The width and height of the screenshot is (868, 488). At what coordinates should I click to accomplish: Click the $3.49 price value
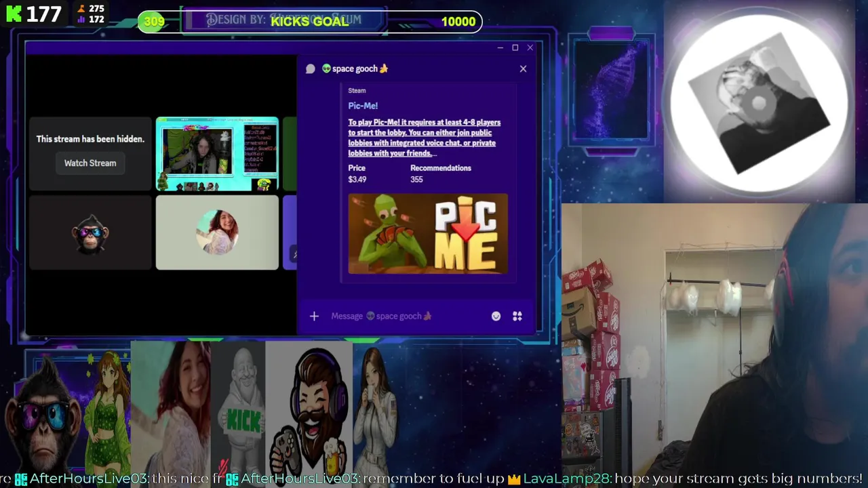point(357,180)
